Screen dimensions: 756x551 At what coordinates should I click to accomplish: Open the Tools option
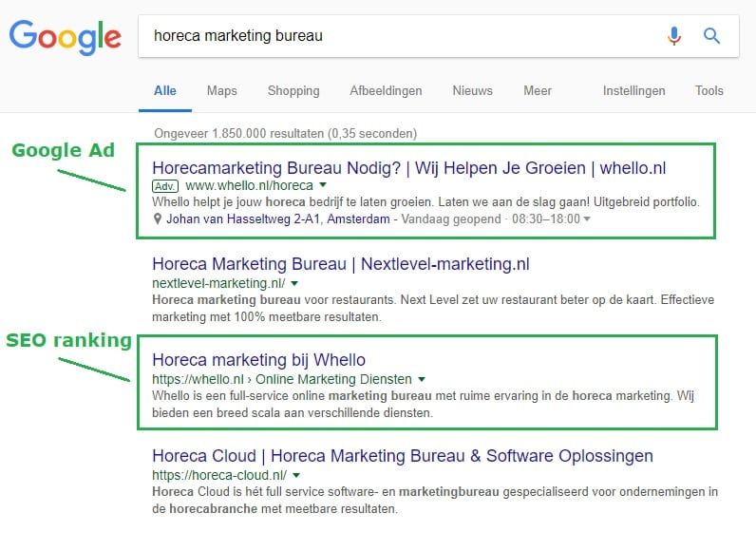709,90
